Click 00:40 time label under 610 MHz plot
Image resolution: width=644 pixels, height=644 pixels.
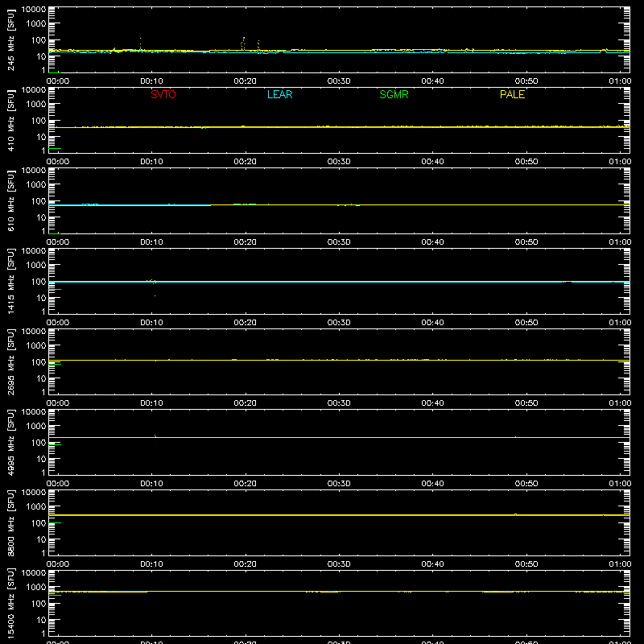[x=432, y=242]
